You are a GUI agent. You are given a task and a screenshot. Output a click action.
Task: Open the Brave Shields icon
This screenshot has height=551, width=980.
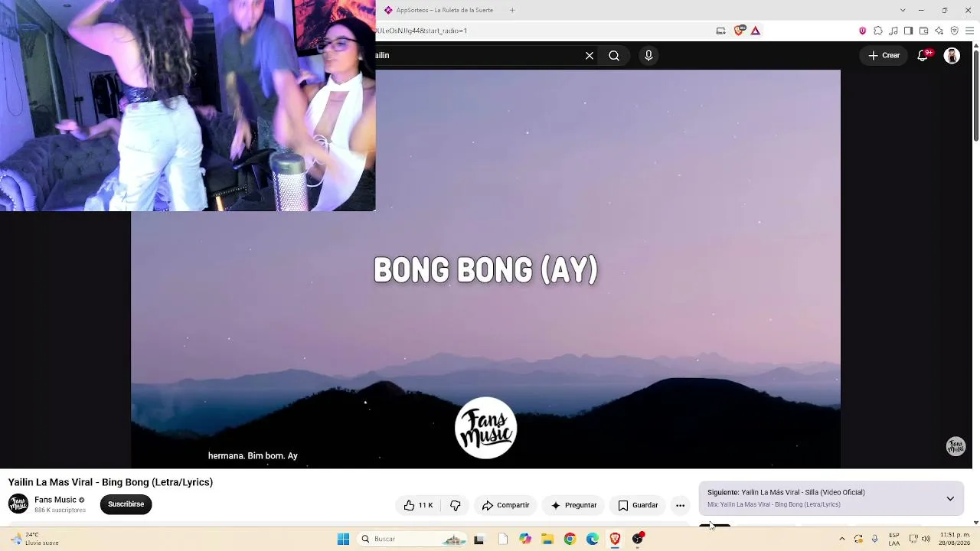tap(739, 31)
